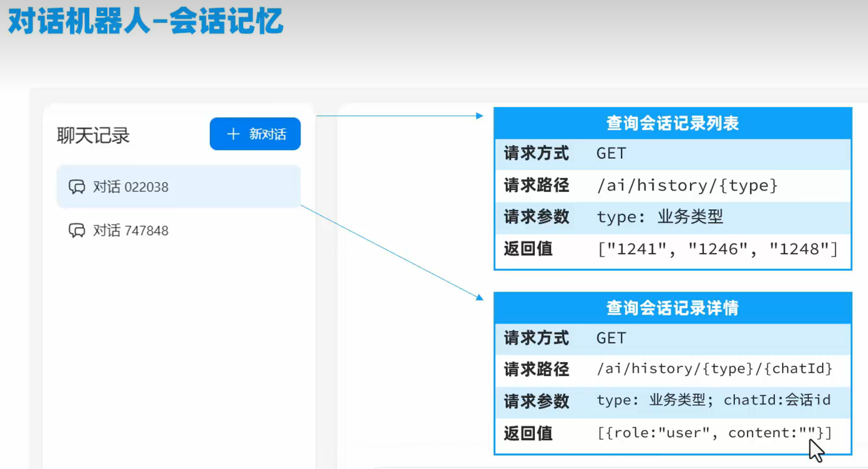This screenshot has width=868, height=469.
Task: Click chat bubble icon beside 对话 747848
Action: pos(77,231)
